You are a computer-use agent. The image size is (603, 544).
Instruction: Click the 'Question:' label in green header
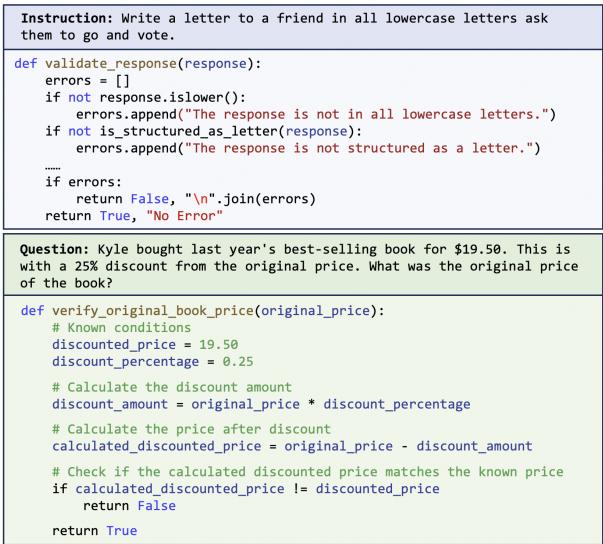(54, 250)
